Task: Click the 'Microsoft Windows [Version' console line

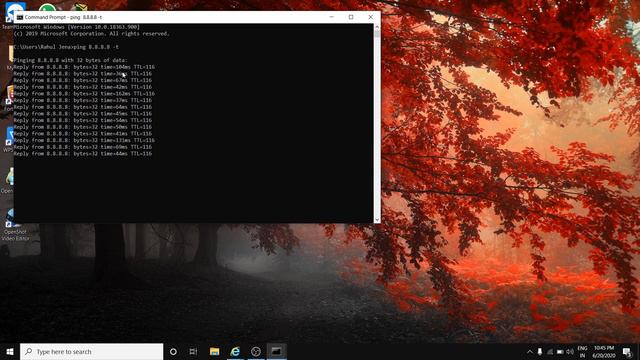Action: [77, 27]
